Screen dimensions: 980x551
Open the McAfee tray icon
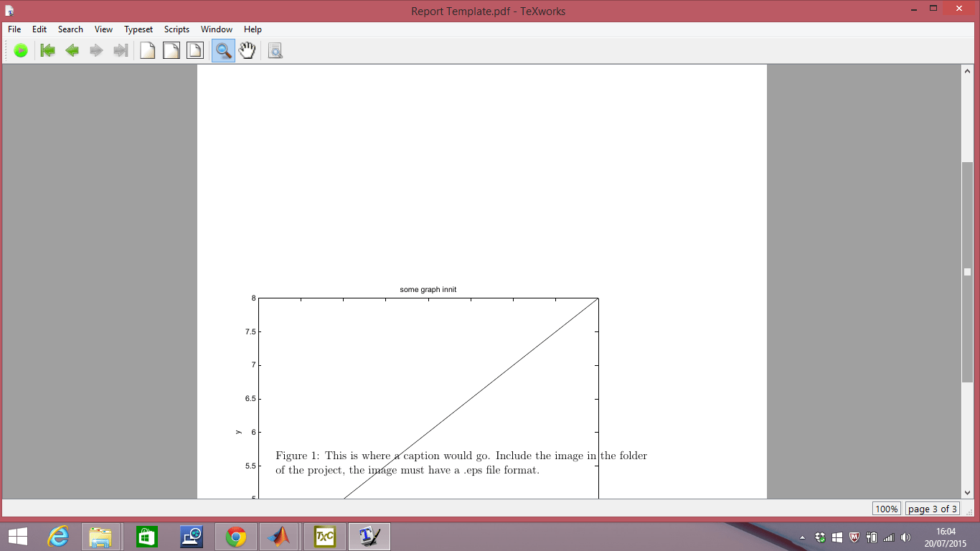tap(854, 537)
